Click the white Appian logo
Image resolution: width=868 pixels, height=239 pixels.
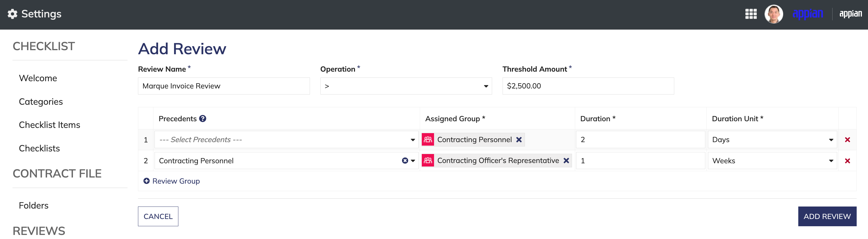[851, 14]
